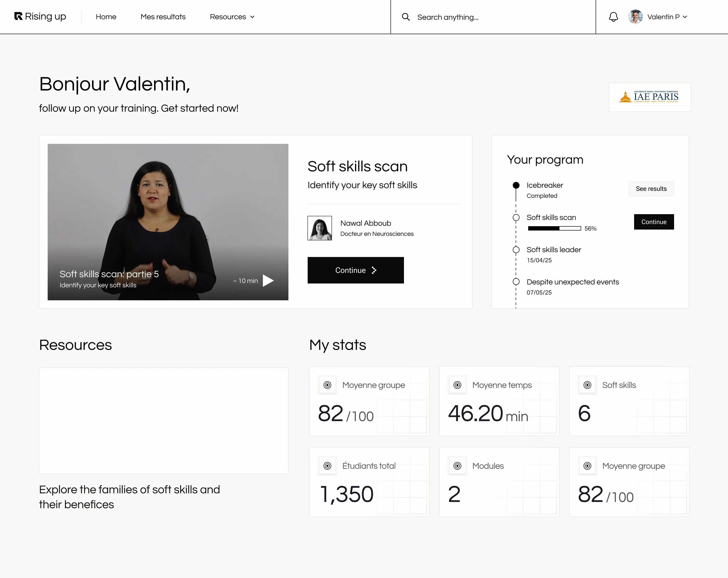This screenshot has width=728, height=578.
Task: Click Valentin's profile avatar
Action: (635, 17)
